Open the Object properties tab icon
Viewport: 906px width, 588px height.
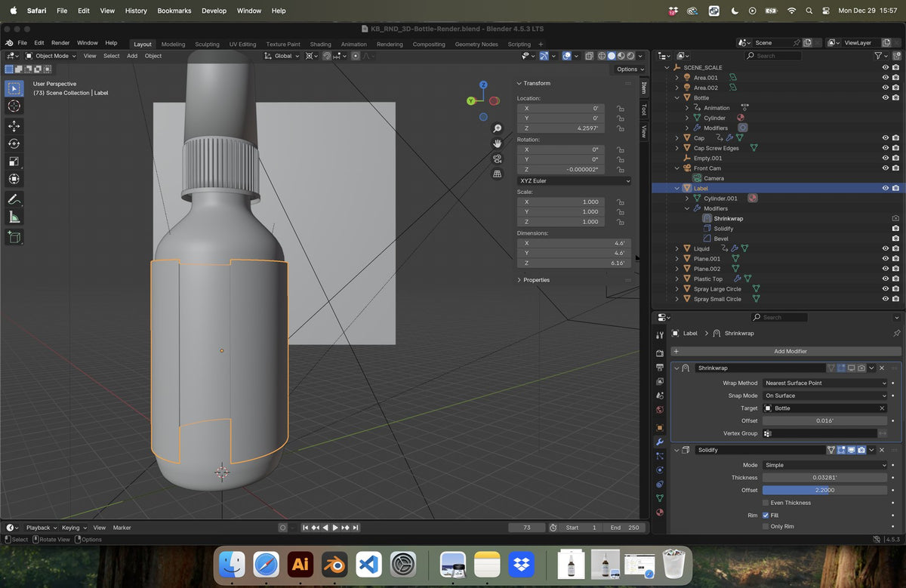pos(660,428)
